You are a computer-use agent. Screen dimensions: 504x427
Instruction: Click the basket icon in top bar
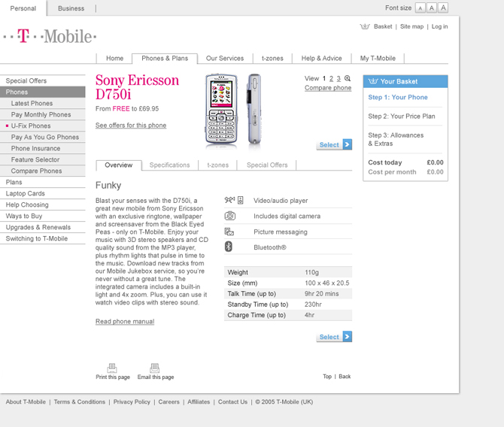coord(365,26)
